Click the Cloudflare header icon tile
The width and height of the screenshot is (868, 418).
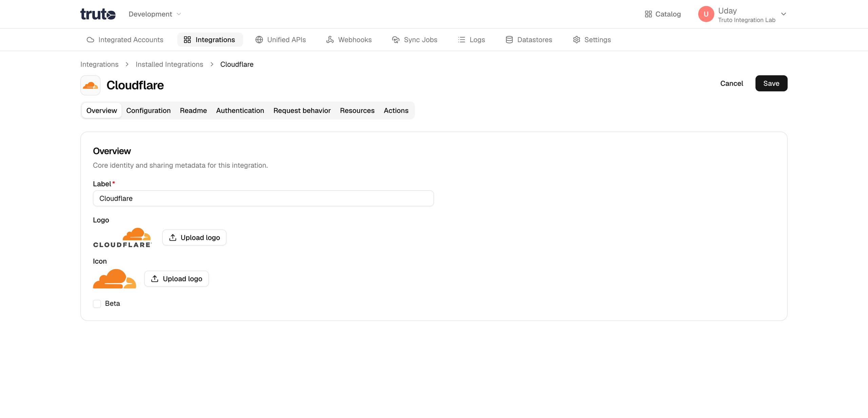pyautogui.click(x=90, y=85)
